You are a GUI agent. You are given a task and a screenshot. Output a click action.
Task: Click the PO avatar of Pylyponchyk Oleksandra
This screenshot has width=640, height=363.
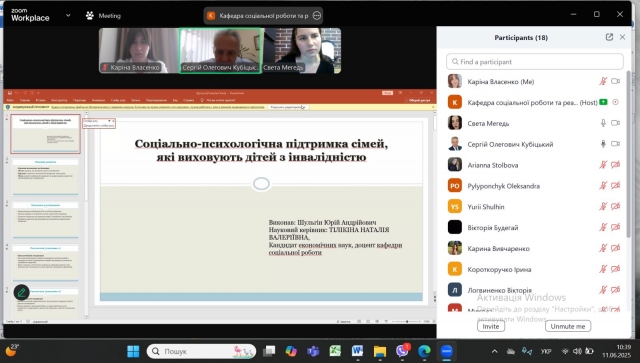click(x=455, y=185)
